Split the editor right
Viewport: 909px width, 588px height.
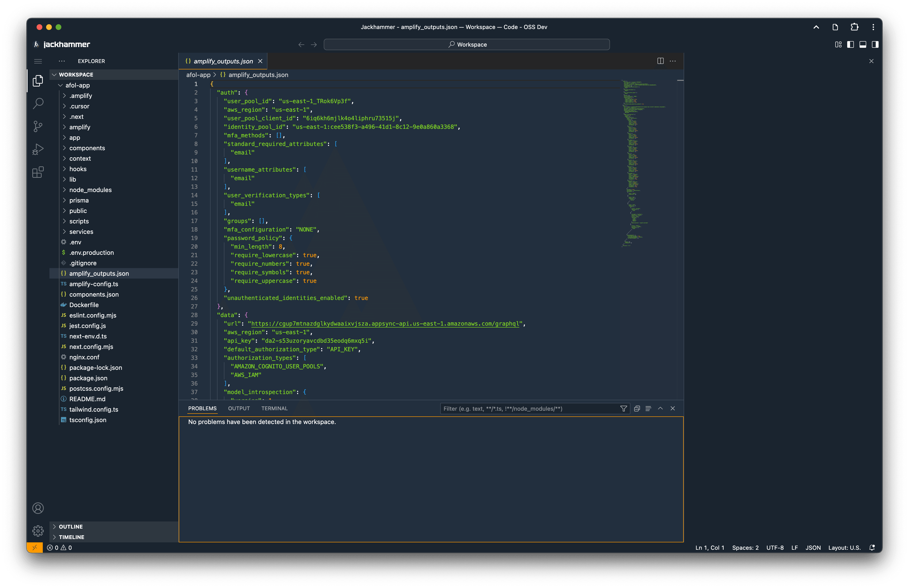coord(660,61)
